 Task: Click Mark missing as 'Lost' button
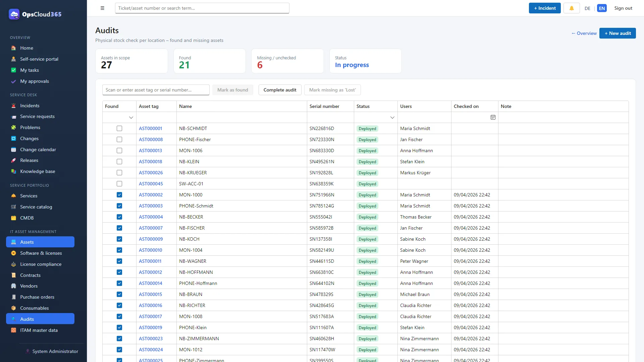[x=332, y=90]
